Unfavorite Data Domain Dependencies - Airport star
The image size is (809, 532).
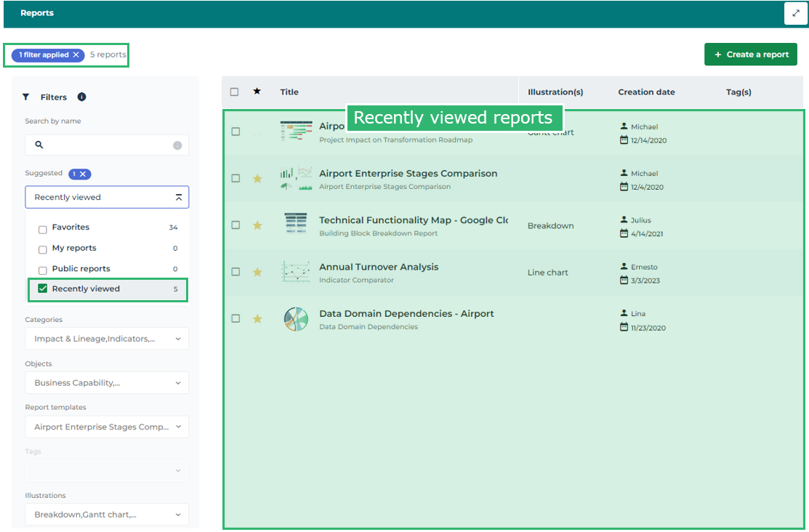(x=257, y=318)
